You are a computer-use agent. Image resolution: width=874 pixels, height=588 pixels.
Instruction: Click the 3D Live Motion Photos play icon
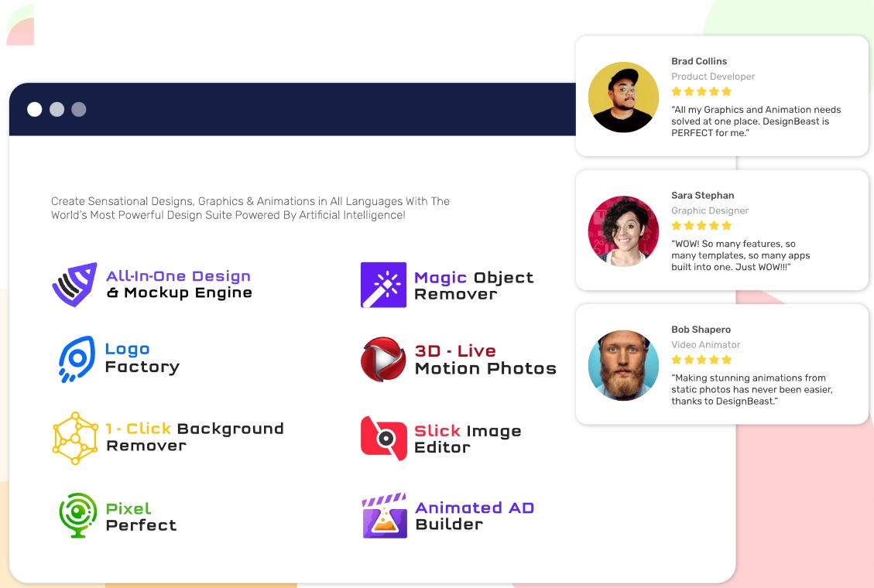click(383, 360)
